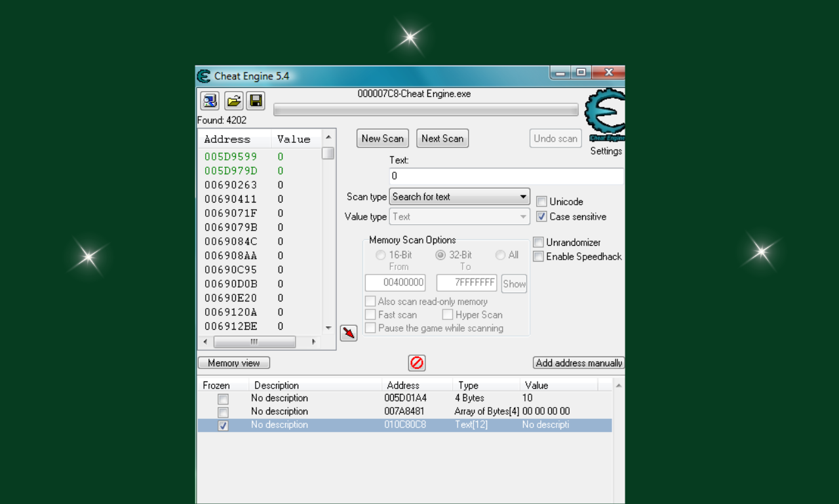Freeze the 005D01A4 address row
This screenshot has height=504, width=839.
[223, 398]
